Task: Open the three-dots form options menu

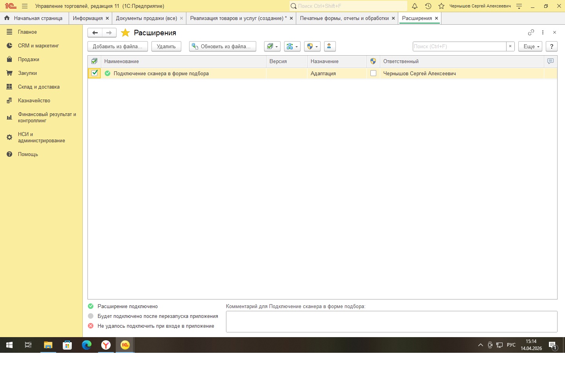Action: 543,33
